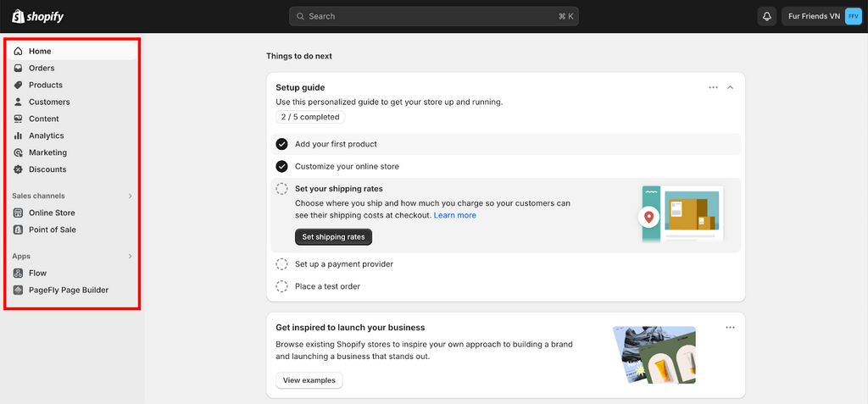Toggle the Customize your online store checkmark
This screenshot has height=404, width=868.
coord(281,166)
